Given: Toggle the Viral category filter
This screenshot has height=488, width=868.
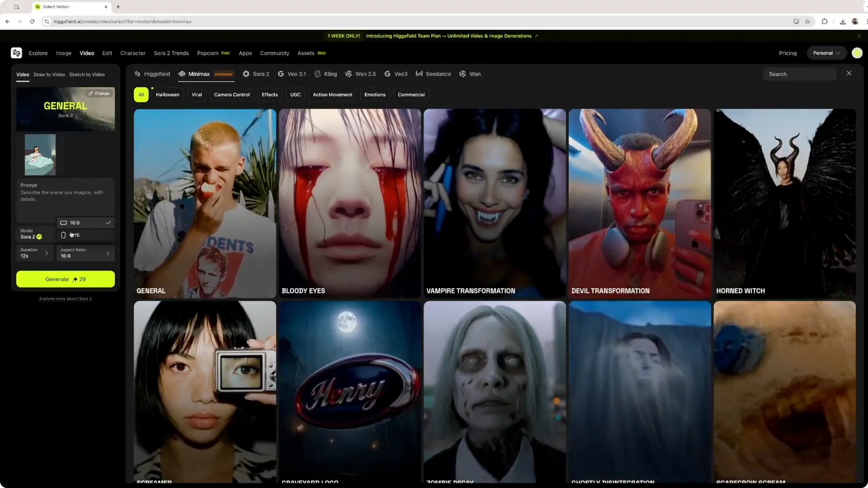Looking at the screenshot, I should click(x=196, y=94).
